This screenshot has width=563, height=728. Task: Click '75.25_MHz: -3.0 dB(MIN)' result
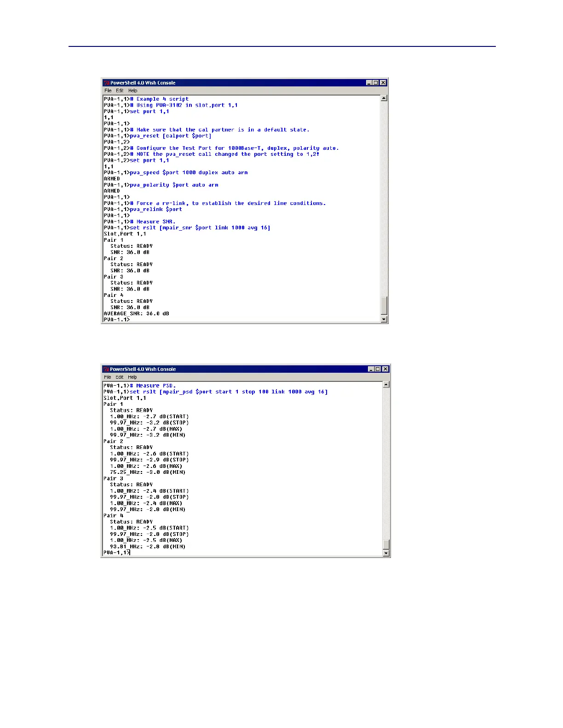click(x=148, y=472)
